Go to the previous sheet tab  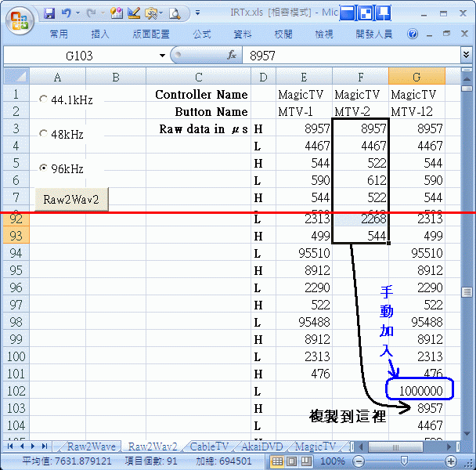point(22,446)
